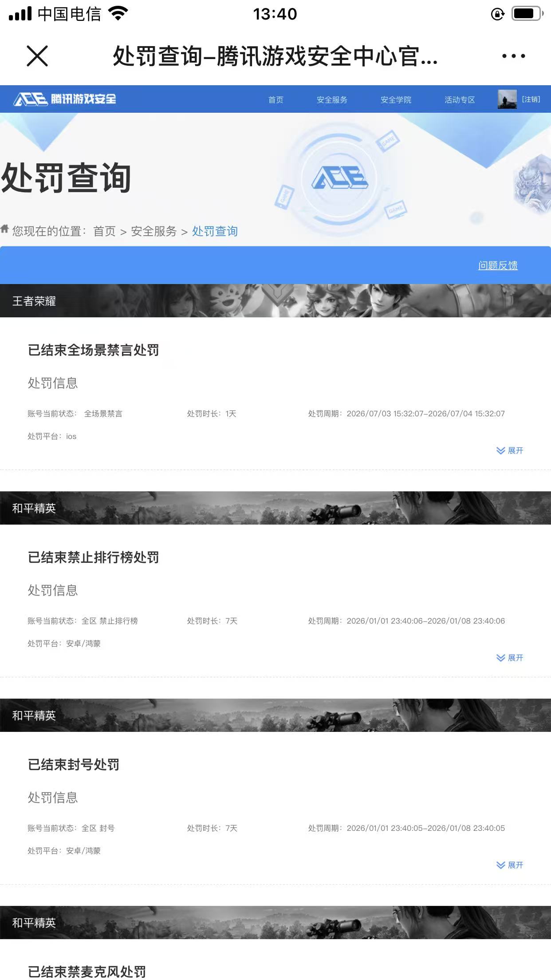
Task: Open the 问题反馈 link
Action: [498, 265]
